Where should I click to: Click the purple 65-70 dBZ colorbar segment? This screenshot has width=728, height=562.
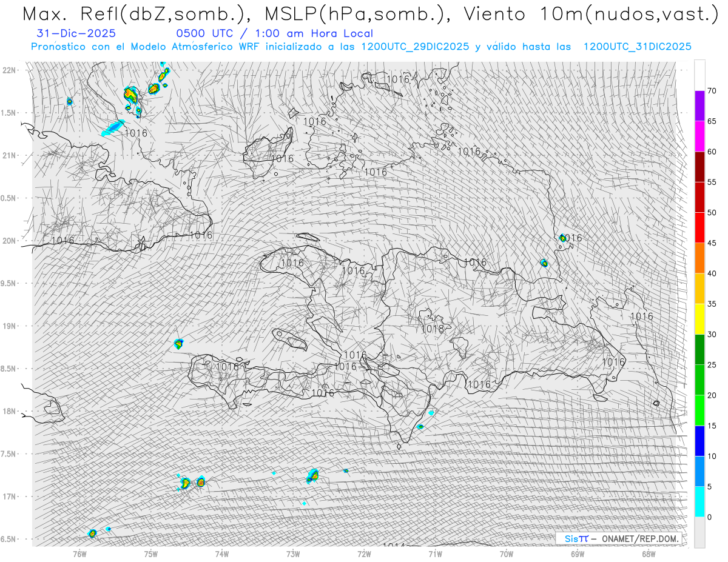699,106
